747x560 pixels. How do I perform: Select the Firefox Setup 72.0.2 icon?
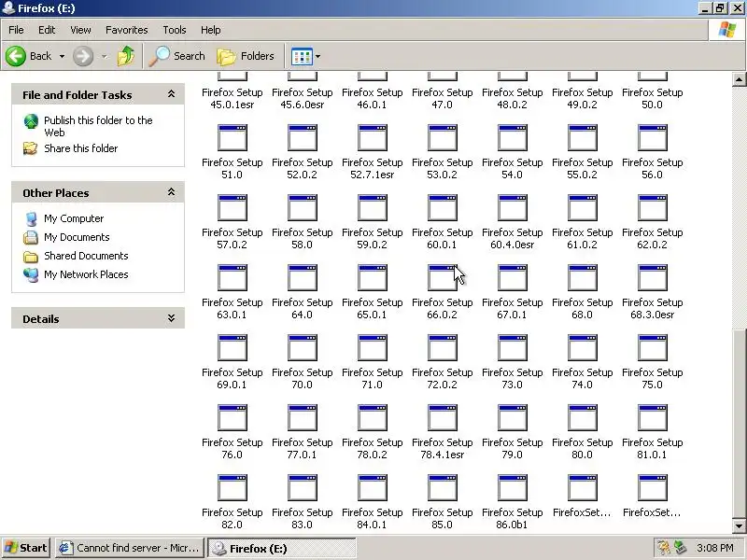(442, 347)
